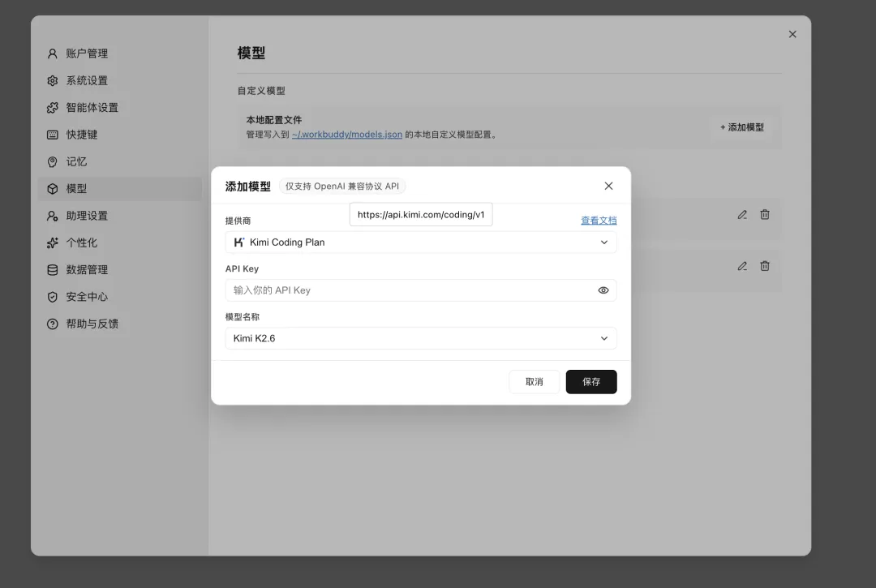Open 记忆 settings page
The height and width of the screenshot is (588, 876).
119,162
